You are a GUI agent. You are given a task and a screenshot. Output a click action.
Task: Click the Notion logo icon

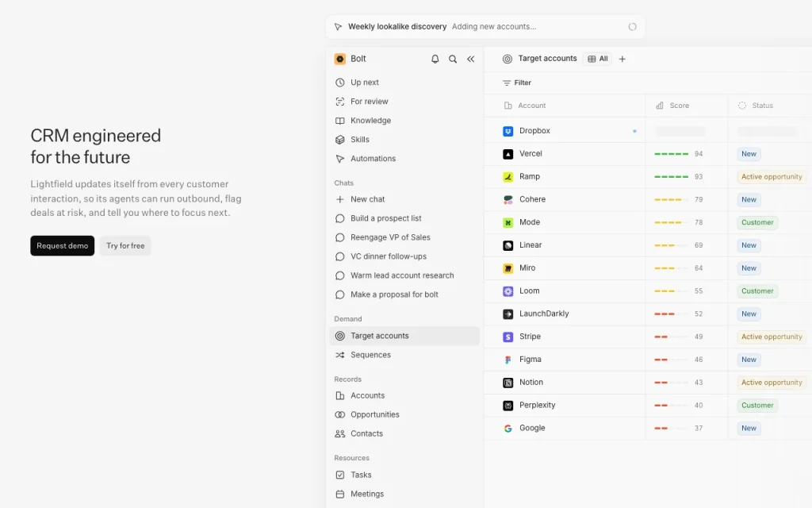coord(508,383)
